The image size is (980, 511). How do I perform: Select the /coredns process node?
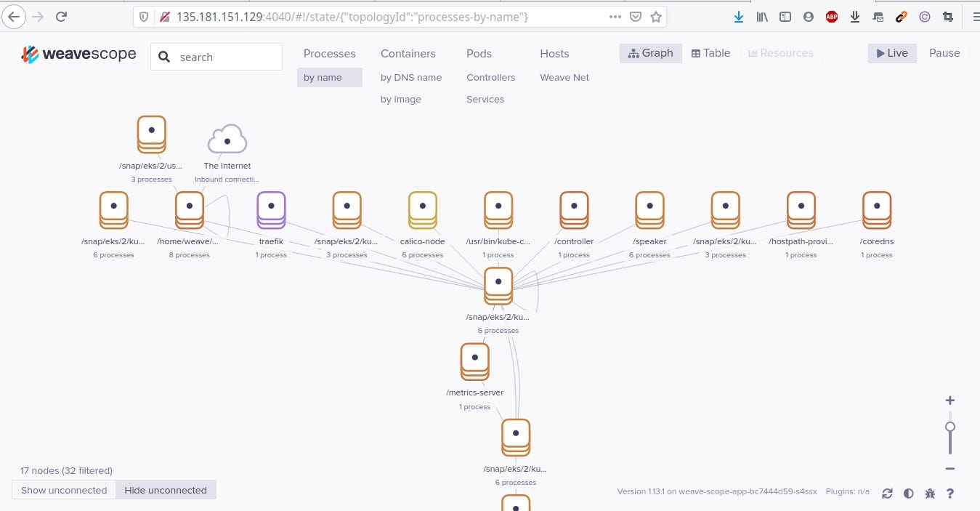pyautogui.click(x=876, y=210)
